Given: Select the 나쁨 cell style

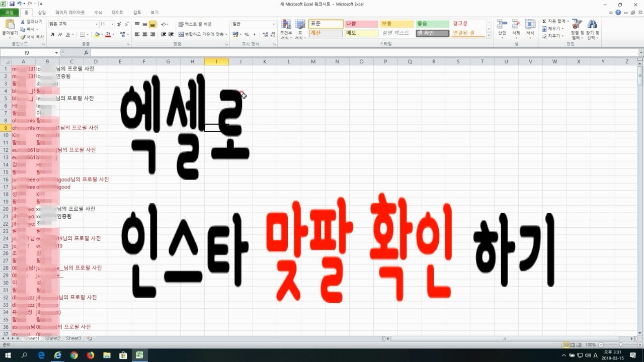Looking at the screenshot, I should (361, 24).
